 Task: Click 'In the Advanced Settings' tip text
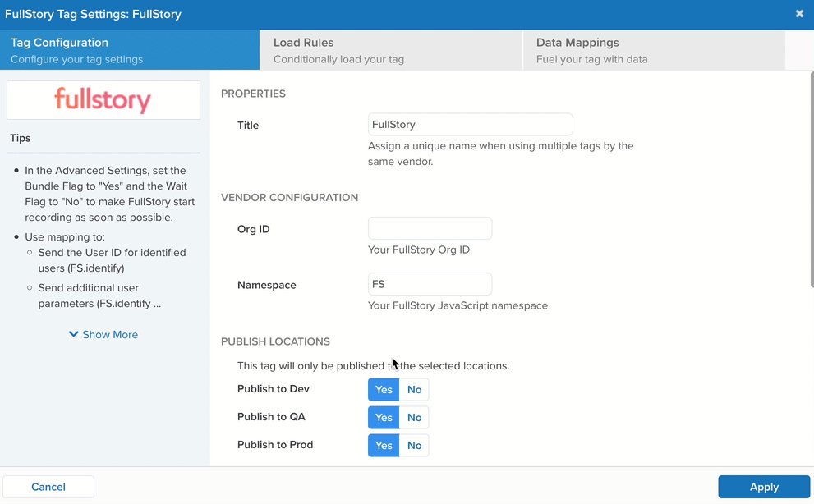[109, 194]
